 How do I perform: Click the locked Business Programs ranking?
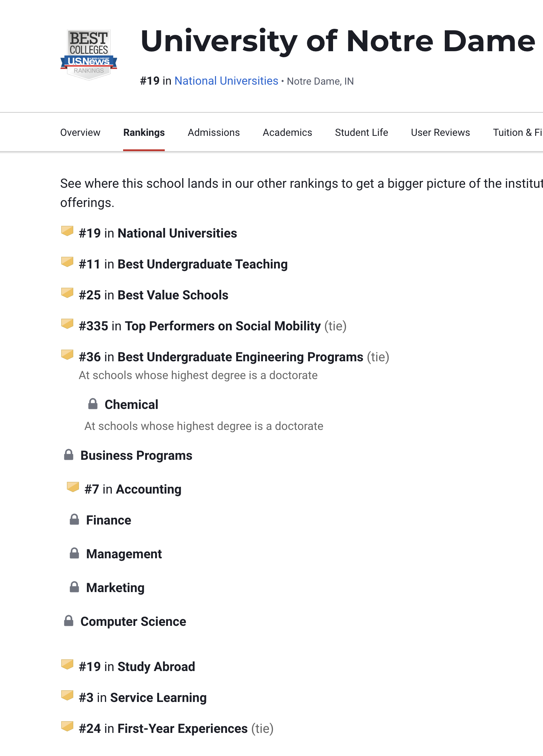point(136,456)
